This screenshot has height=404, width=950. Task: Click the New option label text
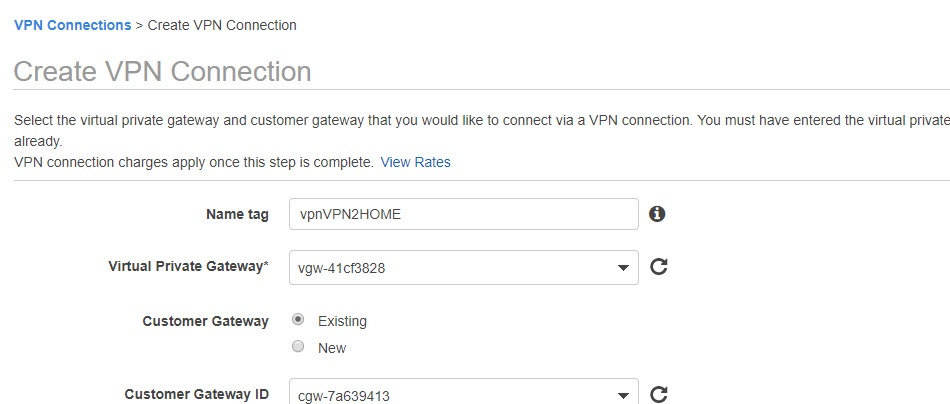pyautogui.click(x=331, y=348)
